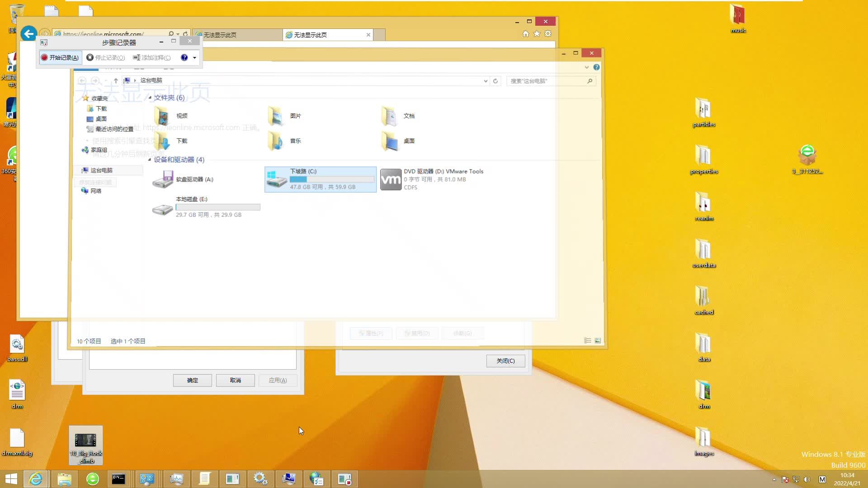The width and height of the screenshot is (868, 488).
Task: Open the Windows Start button
Action: pyautogui.click(x=11, y=479)
